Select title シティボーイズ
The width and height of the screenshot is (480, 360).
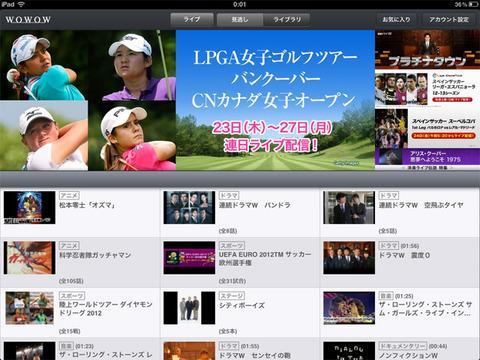pyautogui.click(x=242, y=305)
